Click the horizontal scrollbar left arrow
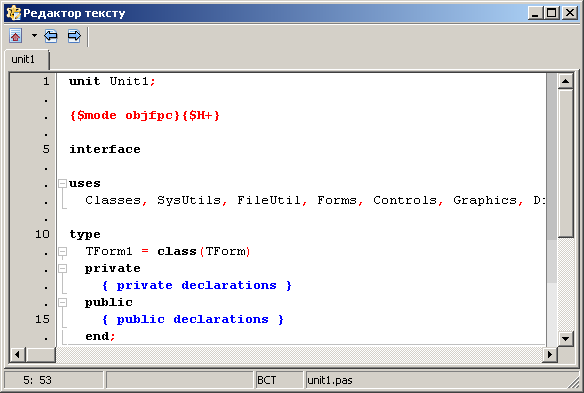This screenshot has width=584, height=393. [x=17, y=354]
